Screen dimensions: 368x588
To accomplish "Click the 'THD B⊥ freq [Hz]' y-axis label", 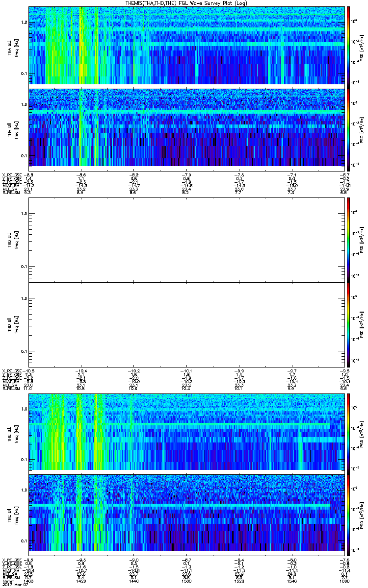I will click(12, 240).
